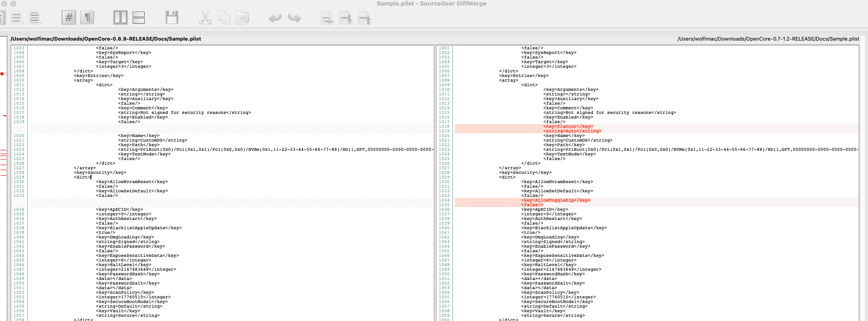
Task: Apply change from other pane icon
Action: pyautogui.click(x=327, y=18)
